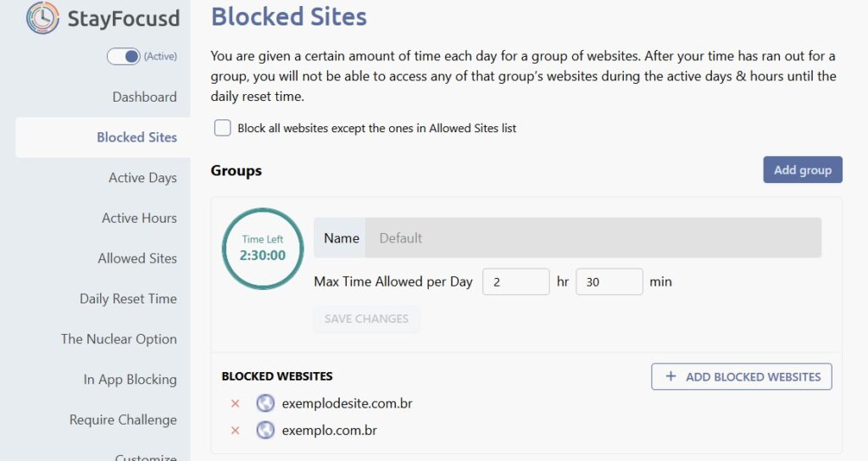
Task: Open The Nuclear Option page
Action: point(119,339)
